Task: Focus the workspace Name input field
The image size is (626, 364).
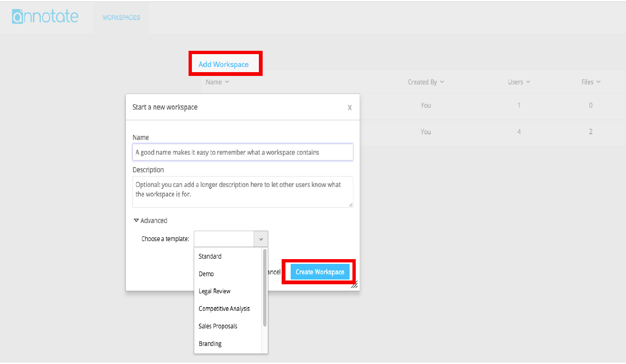Action: pyautogui.click(x=243, y=152)
